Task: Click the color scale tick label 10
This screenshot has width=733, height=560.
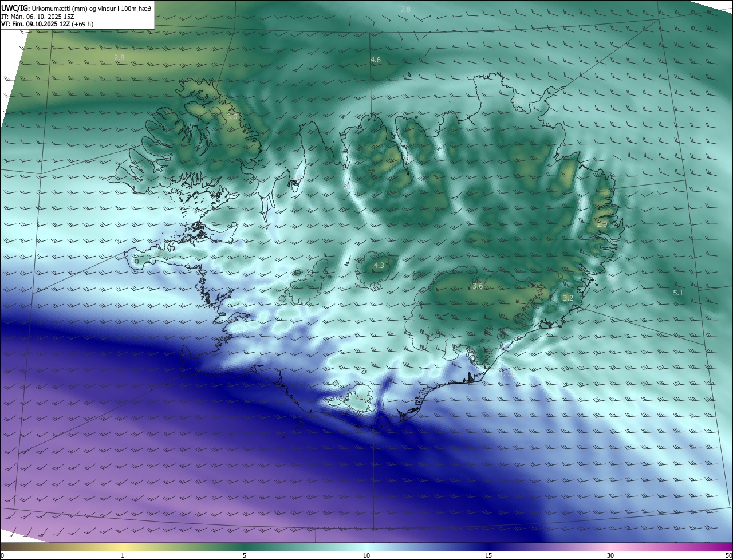Action: point(366,555)
